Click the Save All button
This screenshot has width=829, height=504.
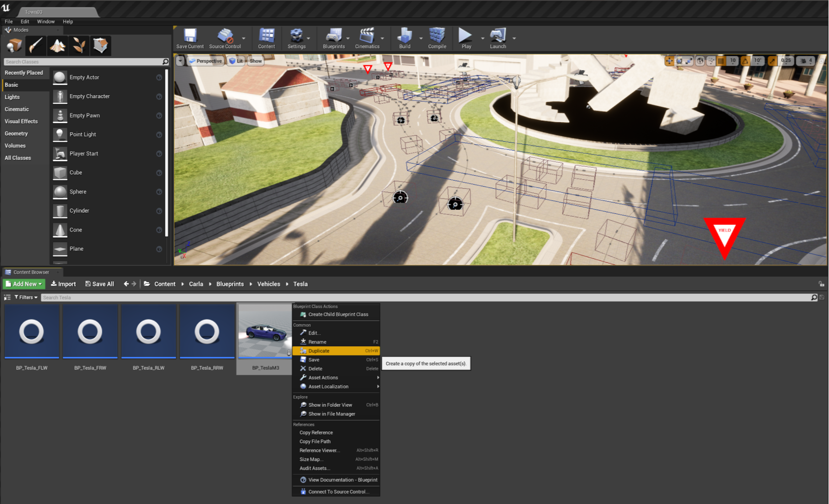pos(99,284)
